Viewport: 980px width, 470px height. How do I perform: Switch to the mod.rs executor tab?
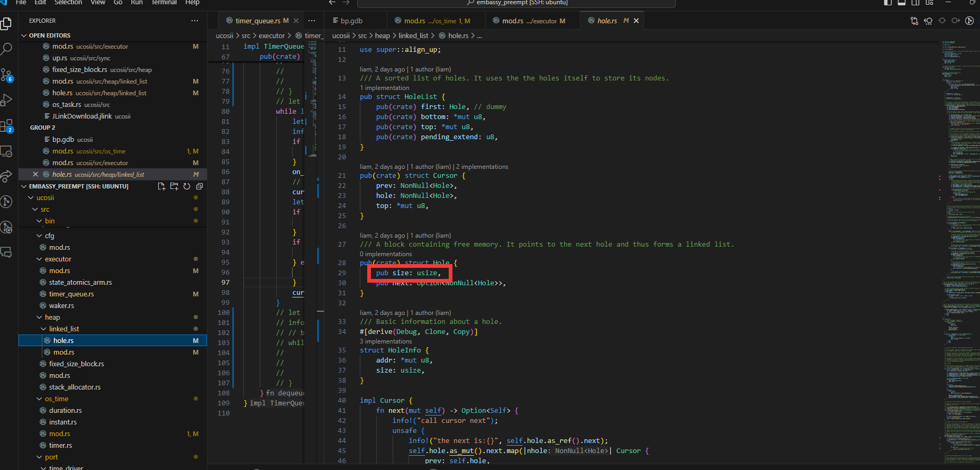tap(532, 21)
